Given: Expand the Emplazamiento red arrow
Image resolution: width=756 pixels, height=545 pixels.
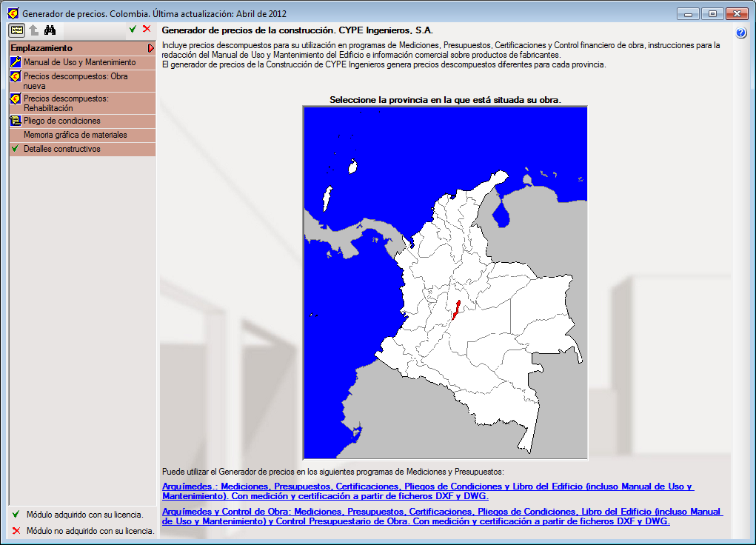Looking at the screenshot, I should pos(151,48).
